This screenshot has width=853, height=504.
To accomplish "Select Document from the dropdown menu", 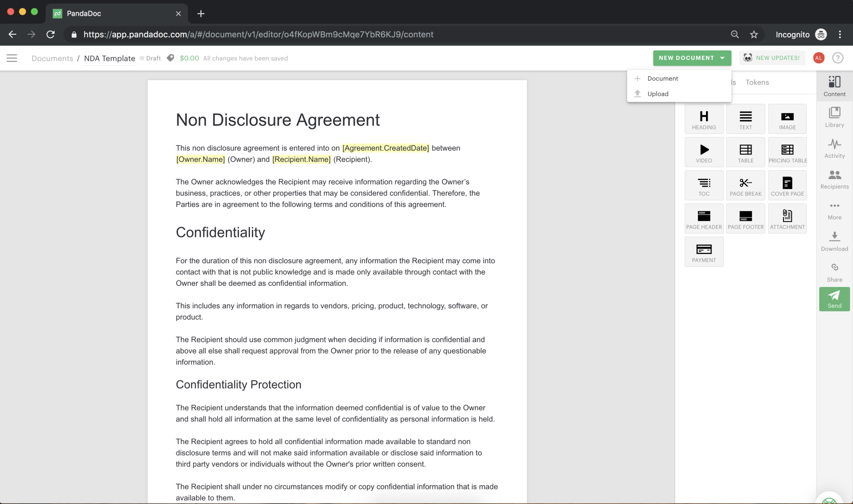I will pos(662,78).
